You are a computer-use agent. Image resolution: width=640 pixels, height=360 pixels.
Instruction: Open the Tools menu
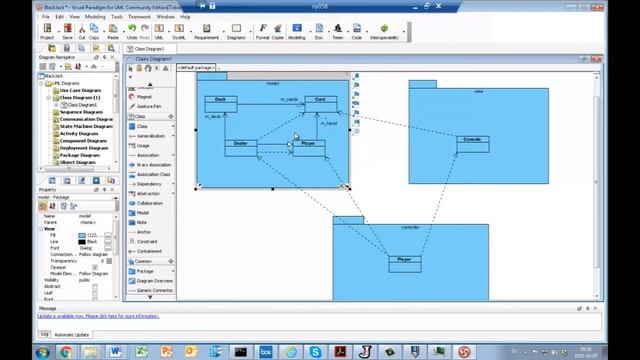[x=117, y=17]
